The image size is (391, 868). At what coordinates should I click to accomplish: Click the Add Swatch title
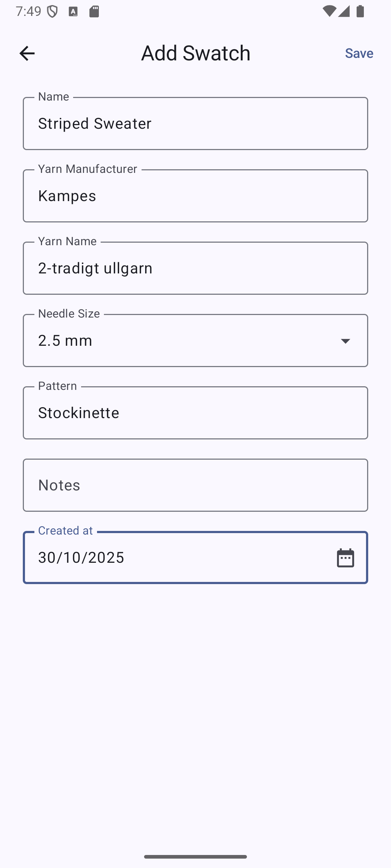coord(195,53)
